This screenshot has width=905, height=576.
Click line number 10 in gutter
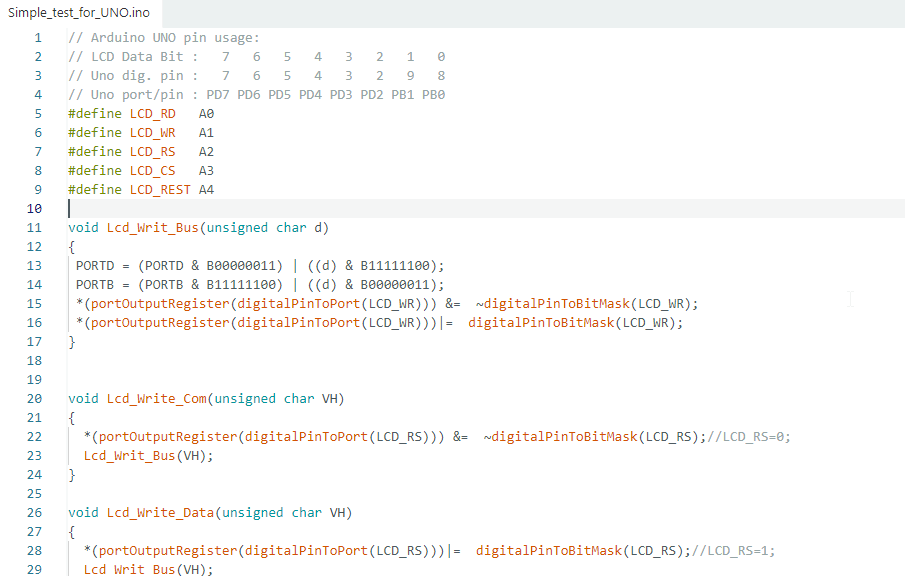point(34,208)
